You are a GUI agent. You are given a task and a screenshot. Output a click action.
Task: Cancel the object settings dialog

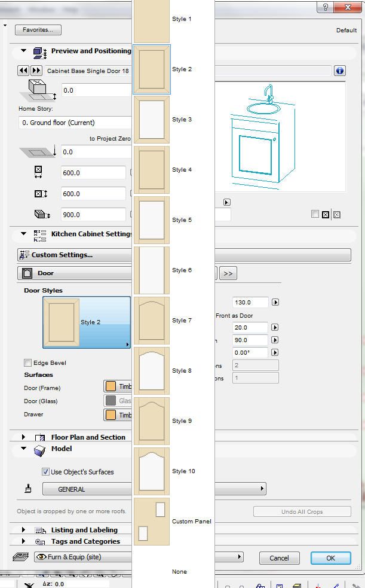tap(279, 558)
